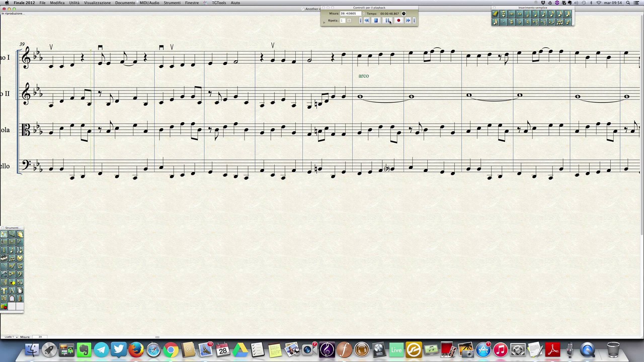
Task: Click the Ripetiz. repeat field
Action: tap(343, 20)
